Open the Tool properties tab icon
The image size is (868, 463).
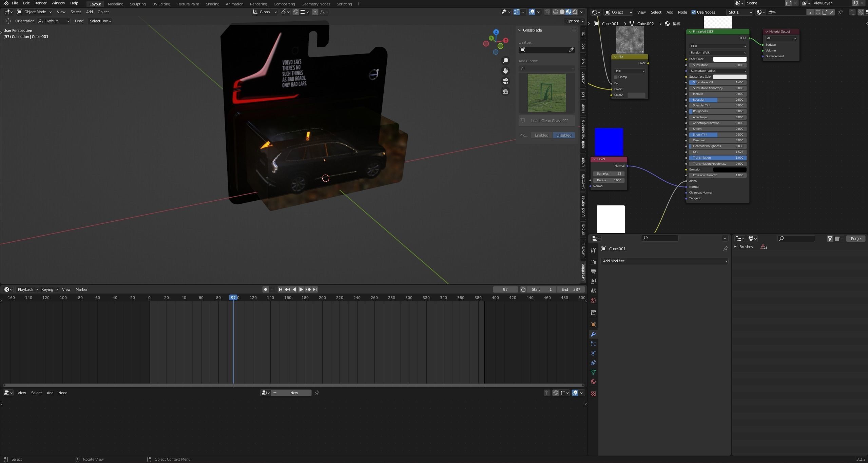pos(593,250)
